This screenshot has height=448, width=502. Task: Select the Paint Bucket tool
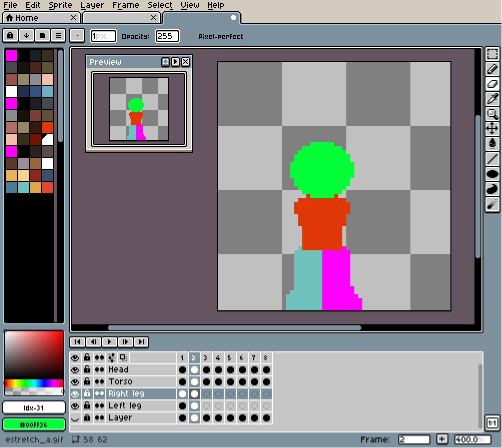click(492, 144)
